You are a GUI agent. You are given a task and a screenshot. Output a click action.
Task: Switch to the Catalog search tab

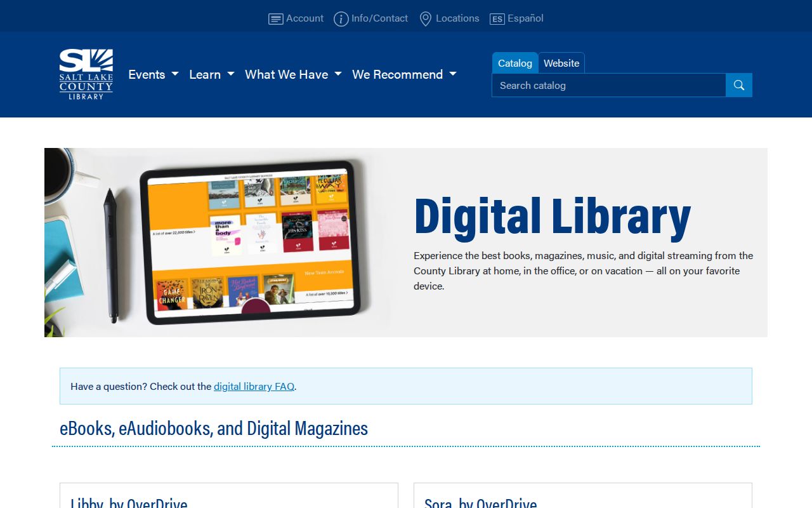[515, 63]
